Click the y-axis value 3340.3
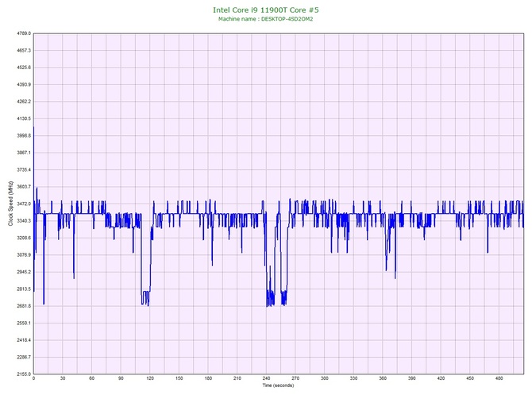 pos(24,221)
